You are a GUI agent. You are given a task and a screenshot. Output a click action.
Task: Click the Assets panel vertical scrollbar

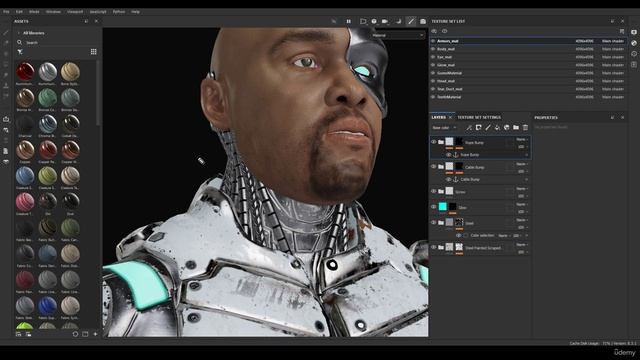98,94
